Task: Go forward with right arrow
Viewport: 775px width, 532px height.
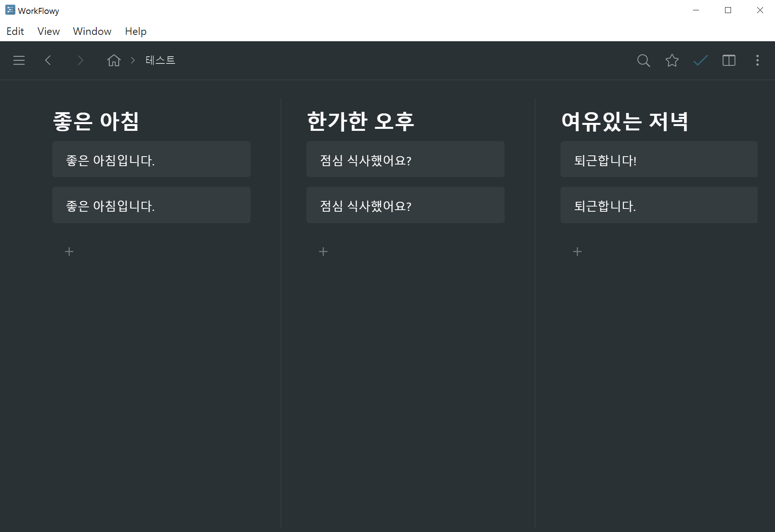Action: coord(80,60)
